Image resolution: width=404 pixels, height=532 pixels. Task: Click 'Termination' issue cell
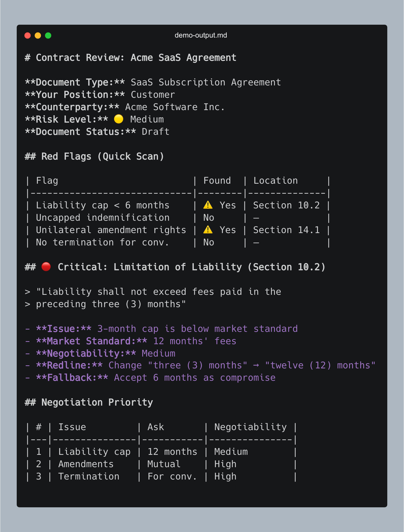(x=89, y=476)
